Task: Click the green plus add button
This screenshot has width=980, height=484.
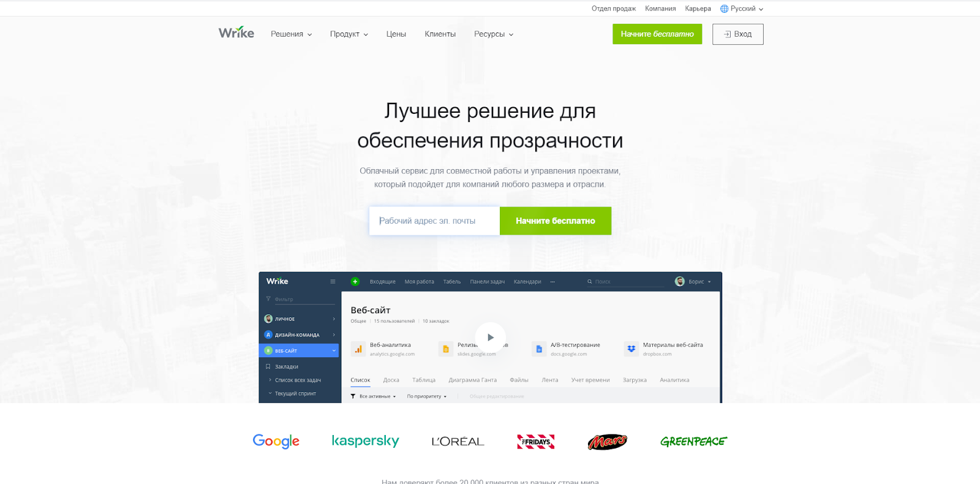Action: point(355,282)
